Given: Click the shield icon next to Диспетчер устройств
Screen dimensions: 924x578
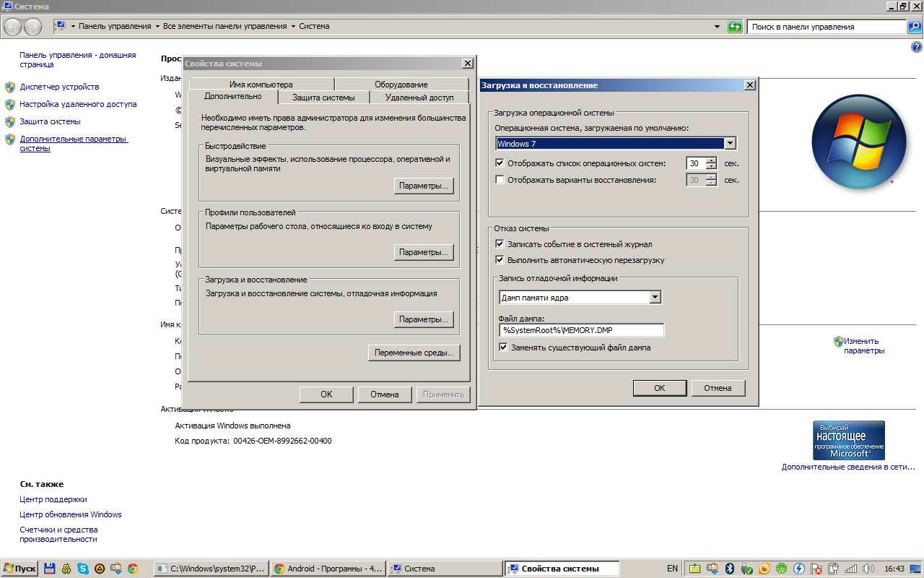Looking at the screenshot, I should (10, 87).
